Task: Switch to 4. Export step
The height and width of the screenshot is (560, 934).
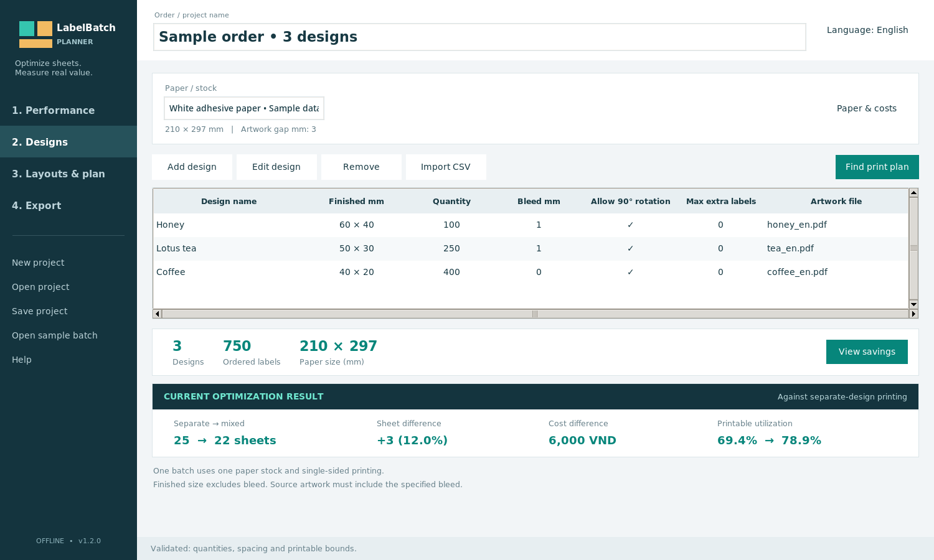Action: point(68,205)
